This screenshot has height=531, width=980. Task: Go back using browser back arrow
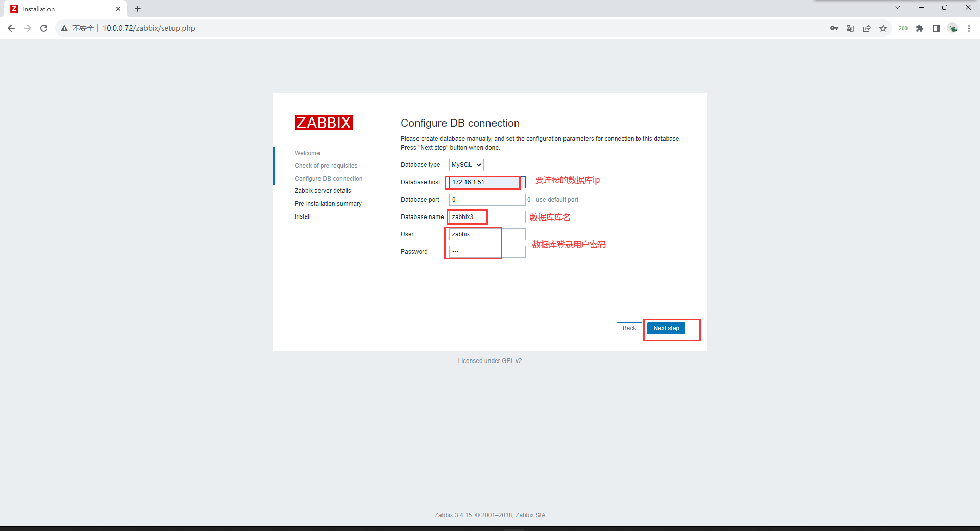pos(11,28)
